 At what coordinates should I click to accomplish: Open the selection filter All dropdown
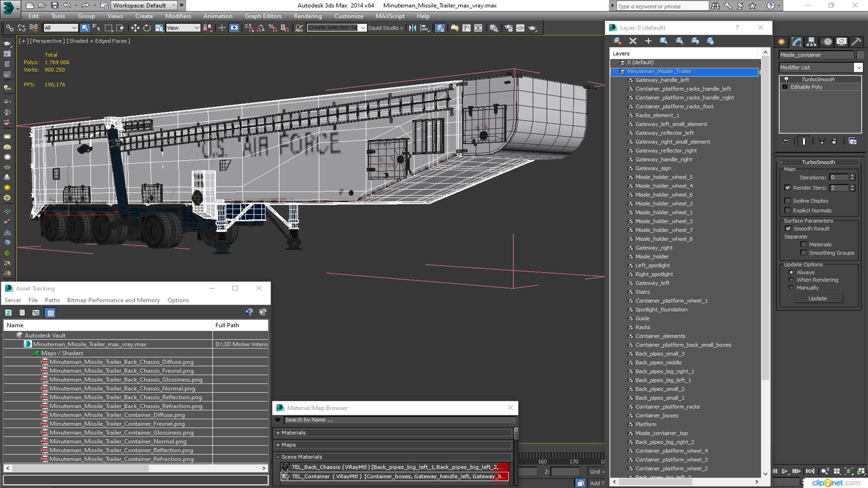pyautogui.click(x=61, y=28)
